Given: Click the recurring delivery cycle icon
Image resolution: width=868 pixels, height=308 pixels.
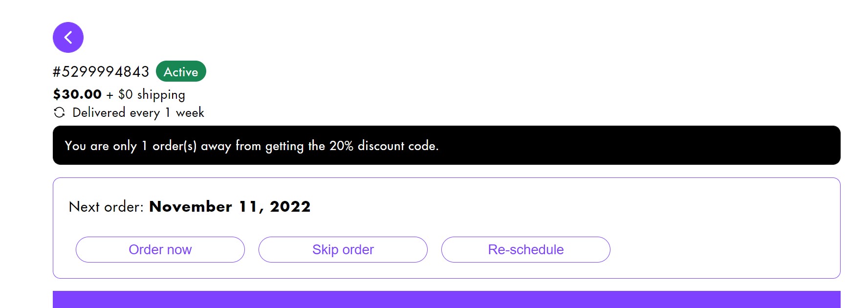Looking at the screenshot, I should click(59, 112).
